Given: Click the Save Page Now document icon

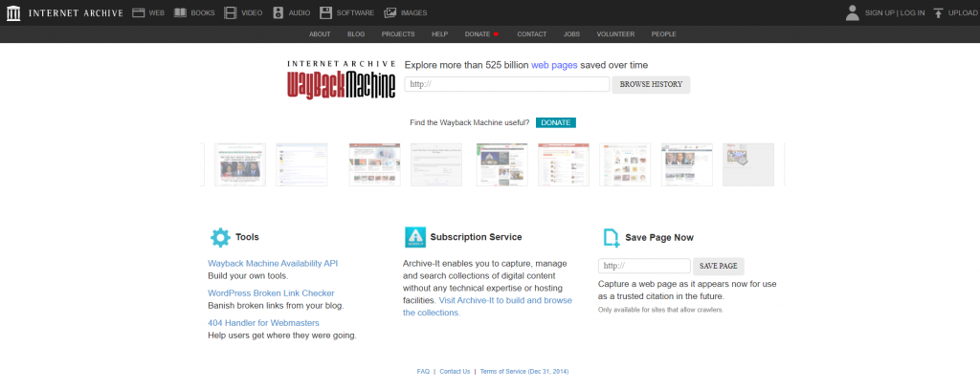Looking at the screenshot, I should 612,238.
